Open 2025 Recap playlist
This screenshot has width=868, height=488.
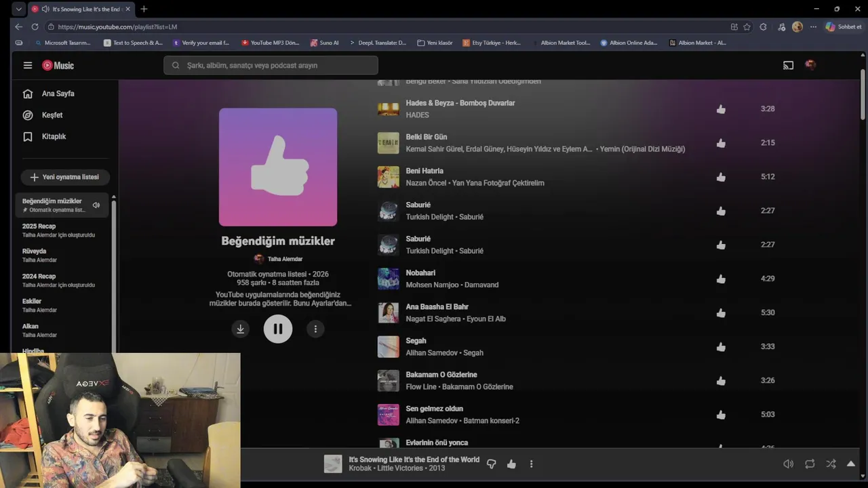[61, 230]
